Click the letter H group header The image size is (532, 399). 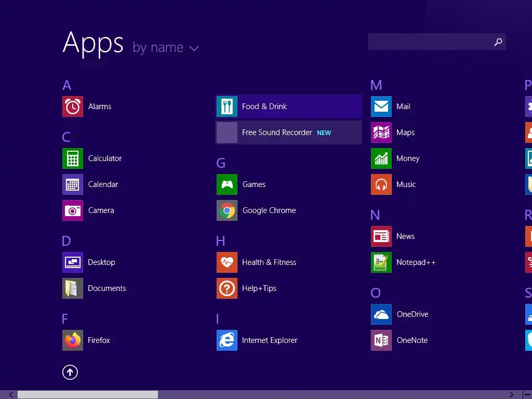coord(220,241)
